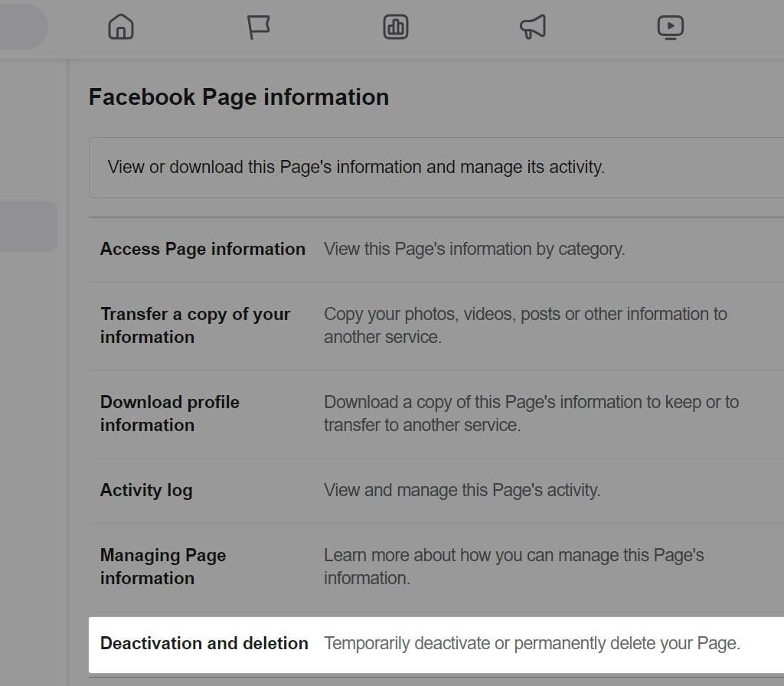Open the Video play icon
784x686 pixels.
[x=670, y=28]
